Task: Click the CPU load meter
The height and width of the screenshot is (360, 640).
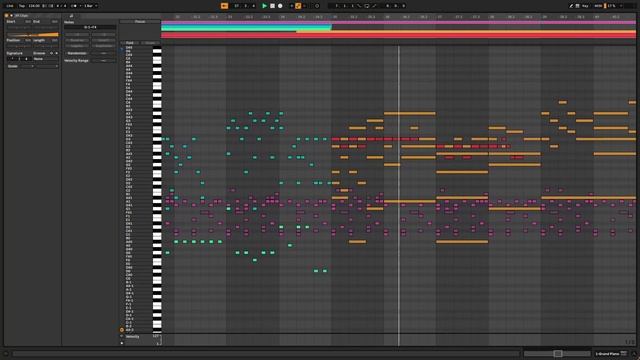Action: (x=611, y=6)
